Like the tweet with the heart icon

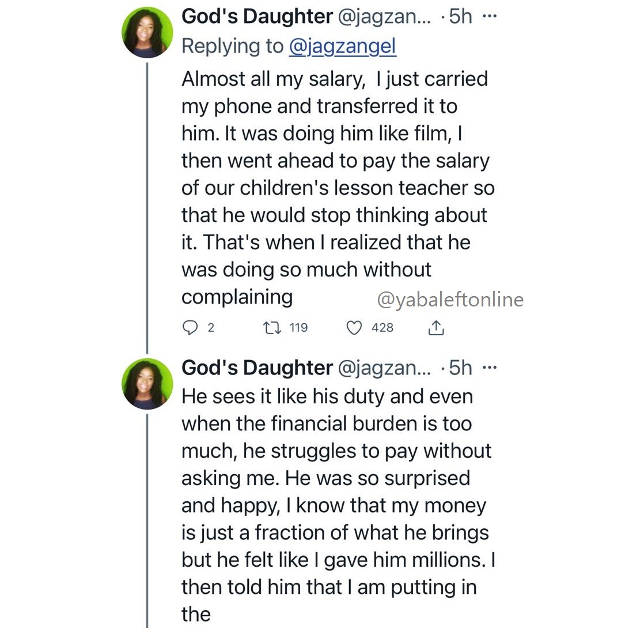click(354, 328)
